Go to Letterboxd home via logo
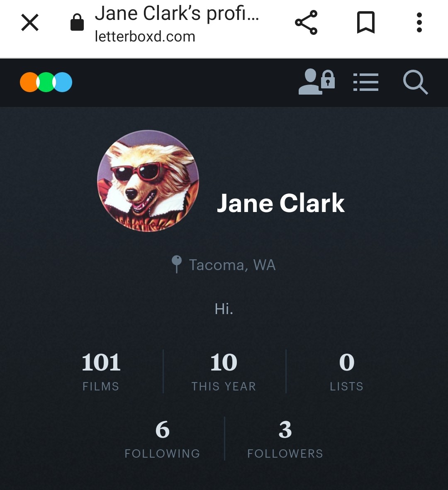Viewport: 448px width, 490px height. pyautogui.click(x=46, y=82)
